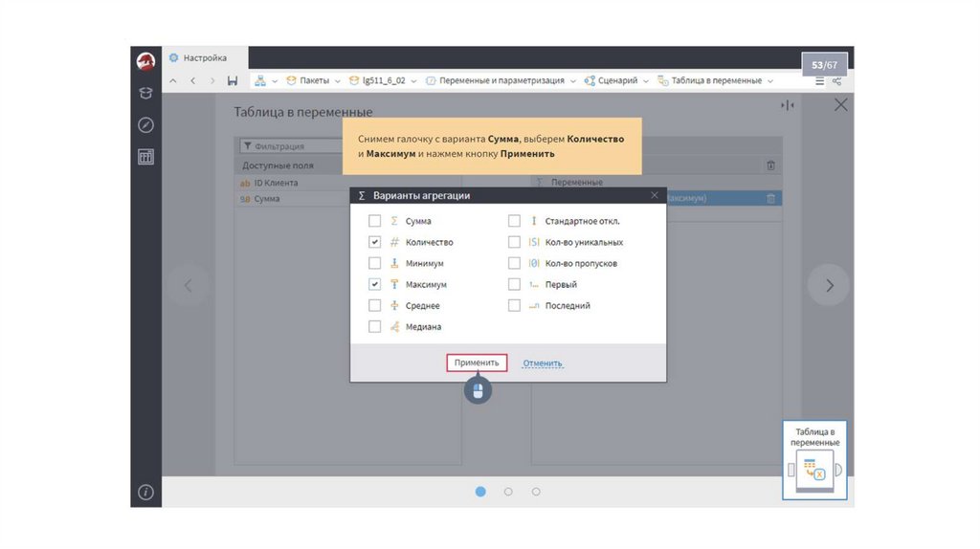The image size is (980, 549).
Task: Select Сценарий in the breadcrumb
Action: click(617, 80)
